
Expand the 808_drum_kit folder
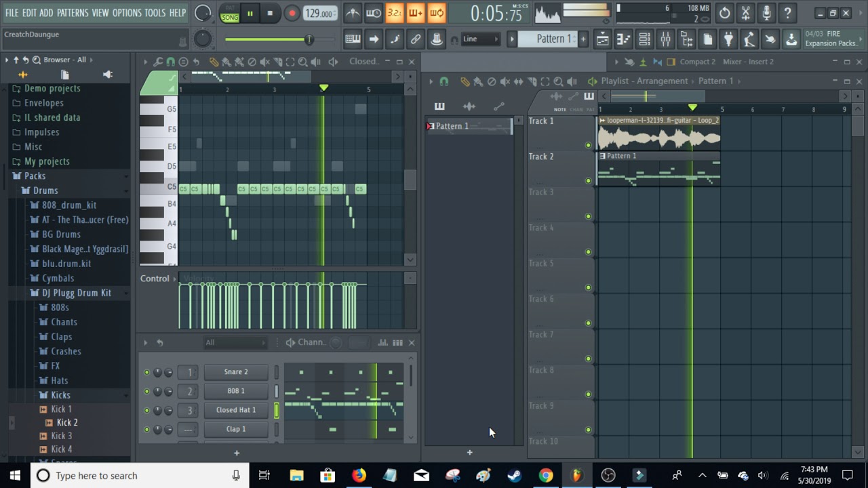(x=69, y=205)
